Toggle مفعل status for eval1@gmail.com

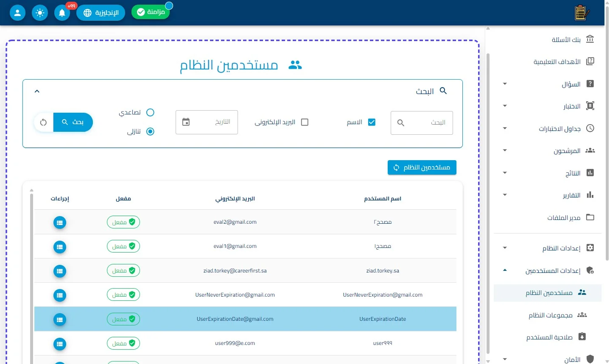pyautogui.click(x=123, y=246)
